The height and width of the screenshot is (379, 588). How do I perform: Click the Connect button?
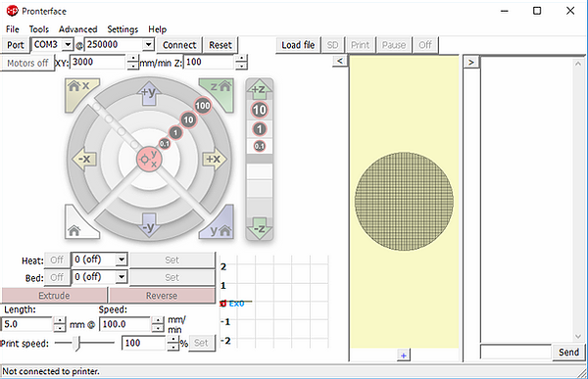pos(179,45)
